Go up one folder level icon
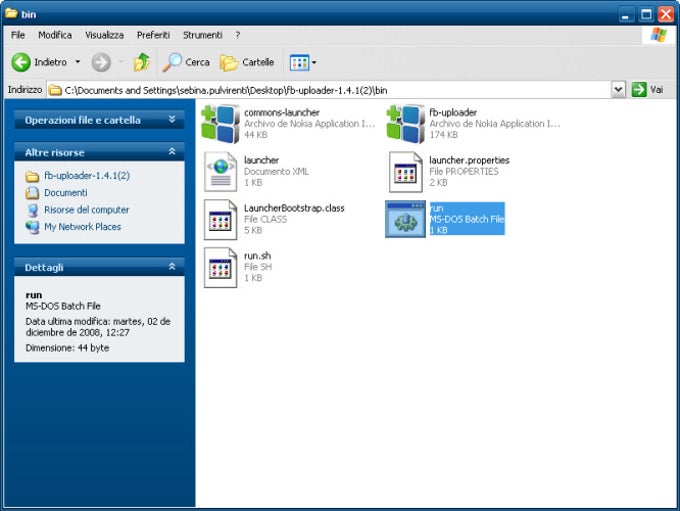 (x=141, y=62)
